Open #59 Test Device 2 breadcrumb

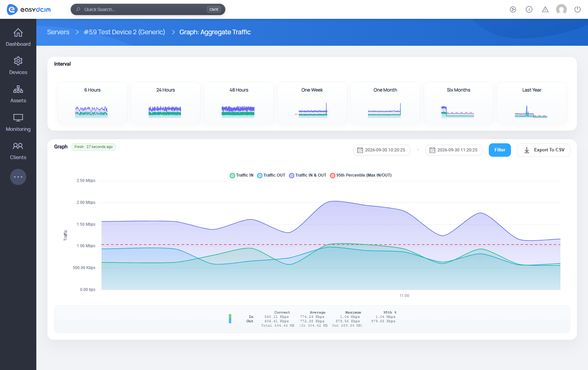pyautogui.click(x=124, y=32)
